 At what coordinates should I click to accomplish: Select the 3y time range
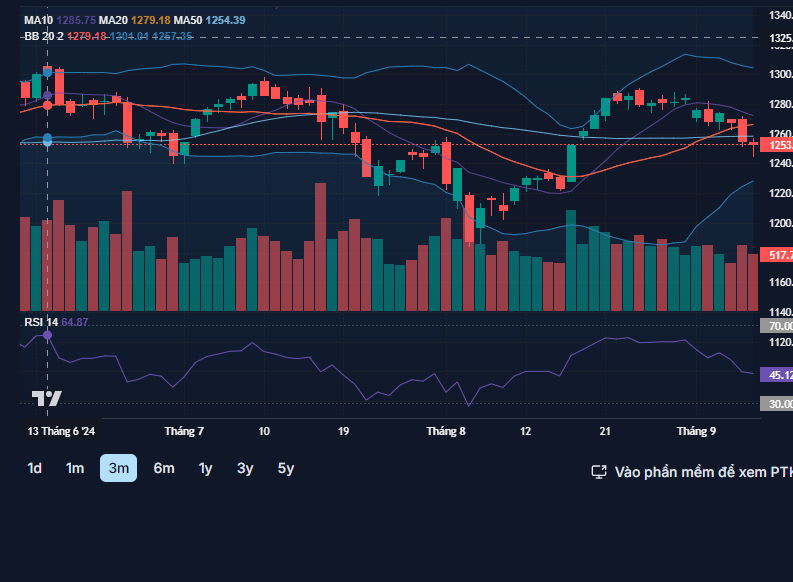pos(245,468)
